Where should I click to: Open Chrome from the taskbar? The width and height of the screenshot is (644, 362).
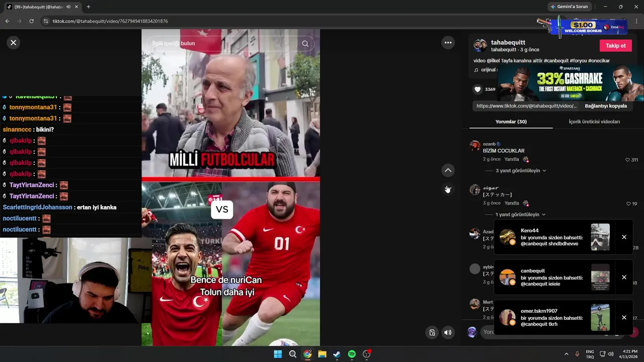pos(307,354)
